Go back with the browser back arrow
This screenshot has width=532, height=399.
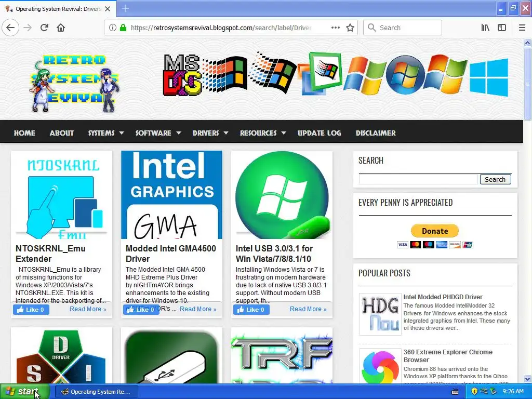point(10,28)
